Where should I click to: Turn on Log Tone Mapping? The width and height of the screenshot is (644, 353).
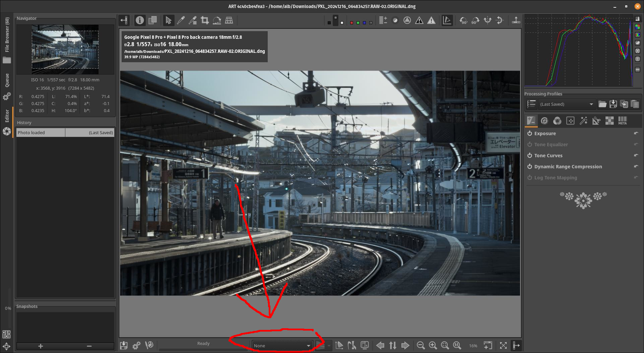point(530,177)
